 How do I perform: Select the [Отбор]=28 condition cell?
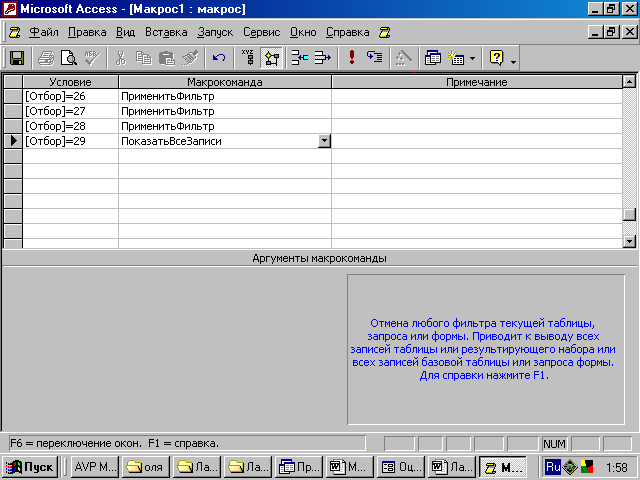pyautogui.click(x=71, y=126)
